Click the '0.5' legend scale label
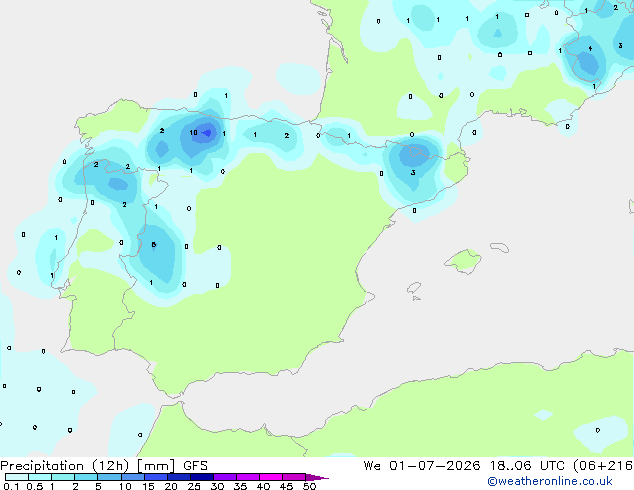 tap(35, 486)
